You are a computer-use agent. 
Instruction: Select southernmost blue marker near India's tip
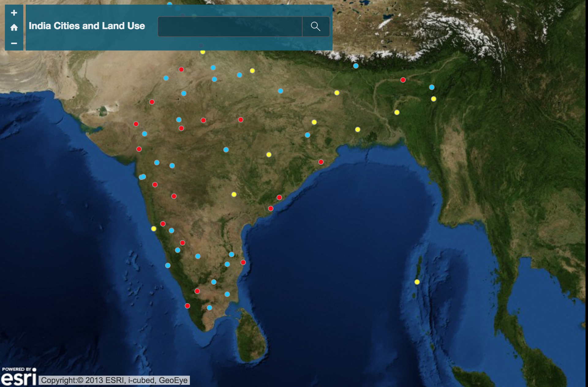coord(209,308)
